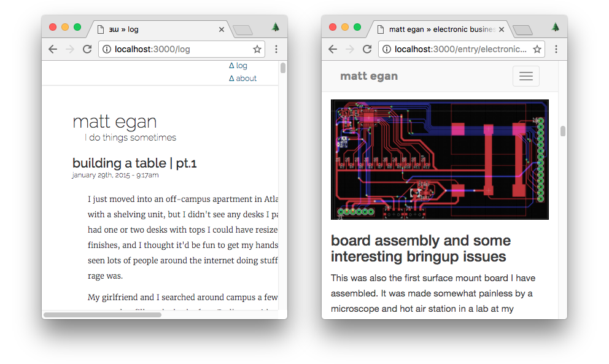Click the horizontal scrollbar in left window
Screen dimensions: 609x364
click(x=102, y=315)
